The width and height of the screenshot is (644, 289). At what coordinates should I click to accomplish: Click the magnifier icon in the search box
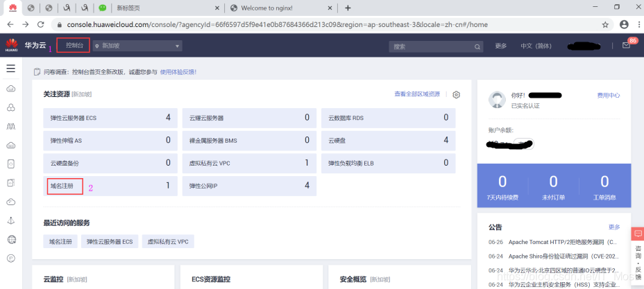coord(477,46)
